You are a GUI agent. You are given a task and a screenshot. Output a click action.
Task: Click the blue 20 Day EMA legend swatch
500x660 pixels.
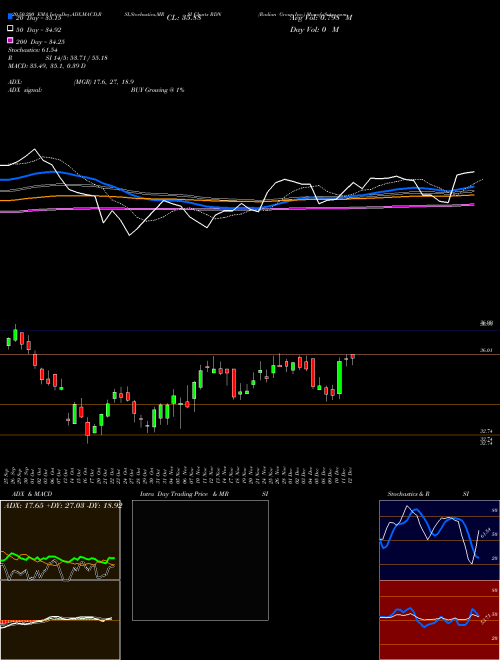[x=10, y=16]
